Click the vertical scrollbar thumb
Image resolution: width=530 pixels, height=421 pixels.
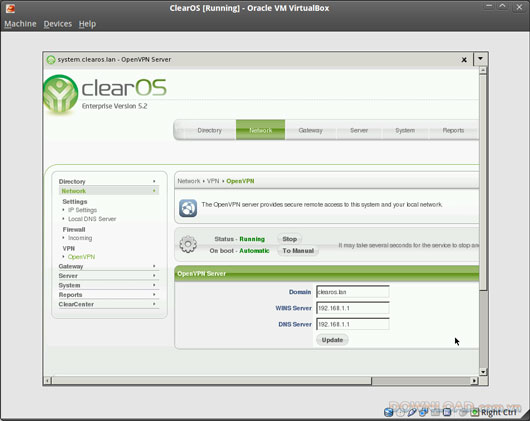(x=483, y=182)
